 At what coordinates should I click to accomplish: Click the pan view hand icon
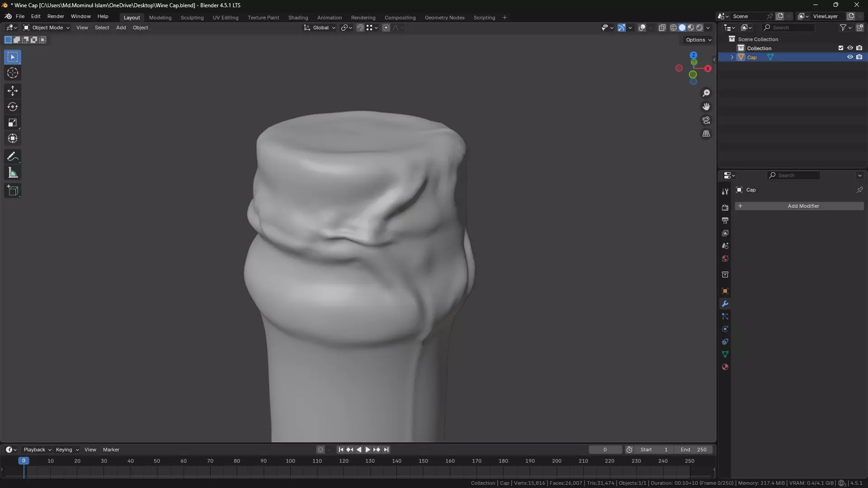[706, 107]
